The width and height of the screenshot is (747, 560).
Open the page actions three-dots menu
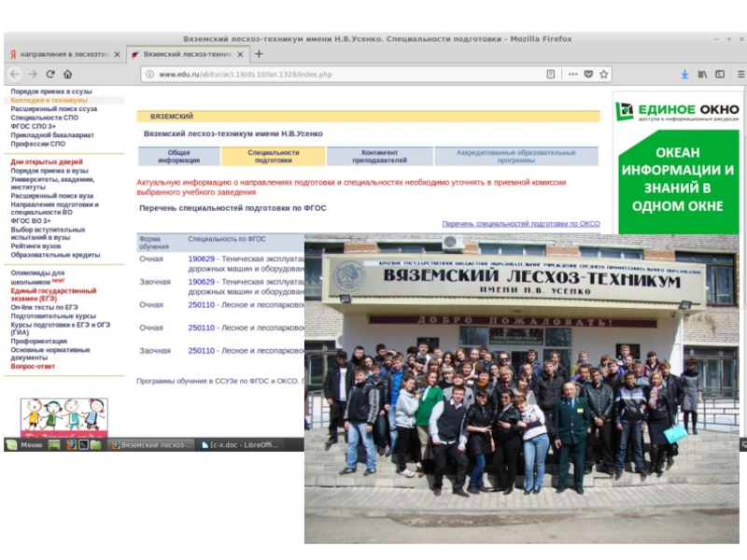(572, 74)
